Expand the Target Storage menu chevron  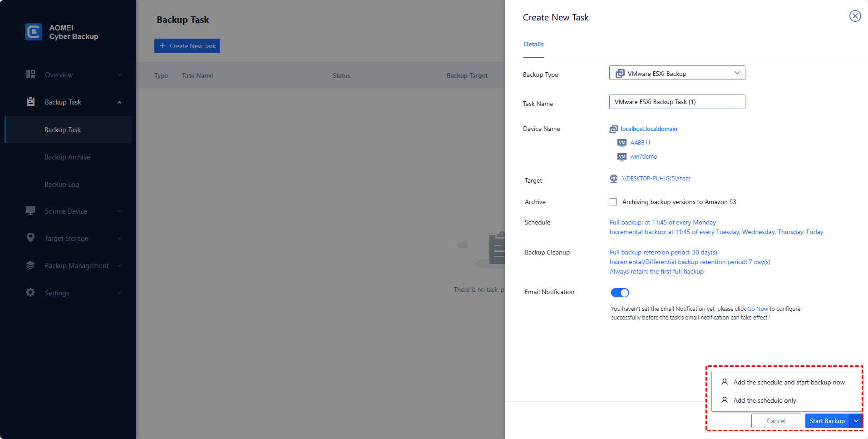coord(119,239)
